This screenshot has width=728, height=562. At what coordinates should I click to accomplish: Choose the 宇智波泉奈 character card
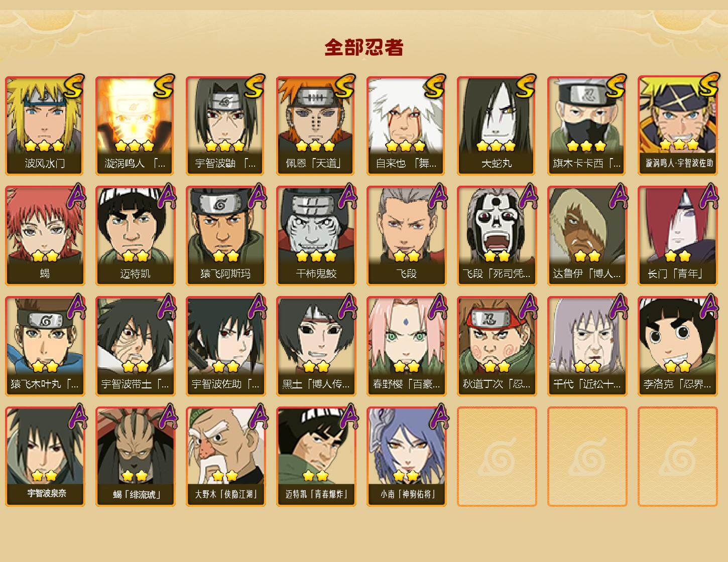click(45, 457)
